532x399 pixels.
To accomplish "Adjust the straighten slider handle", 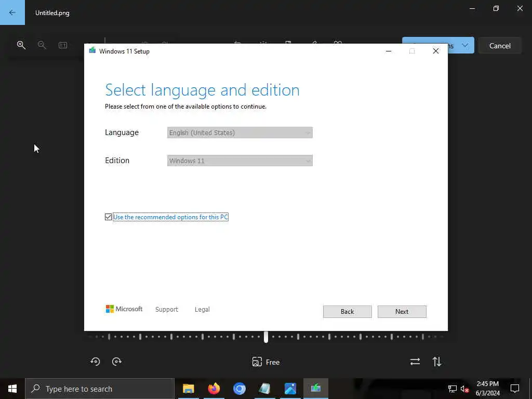I will point(266,337).
